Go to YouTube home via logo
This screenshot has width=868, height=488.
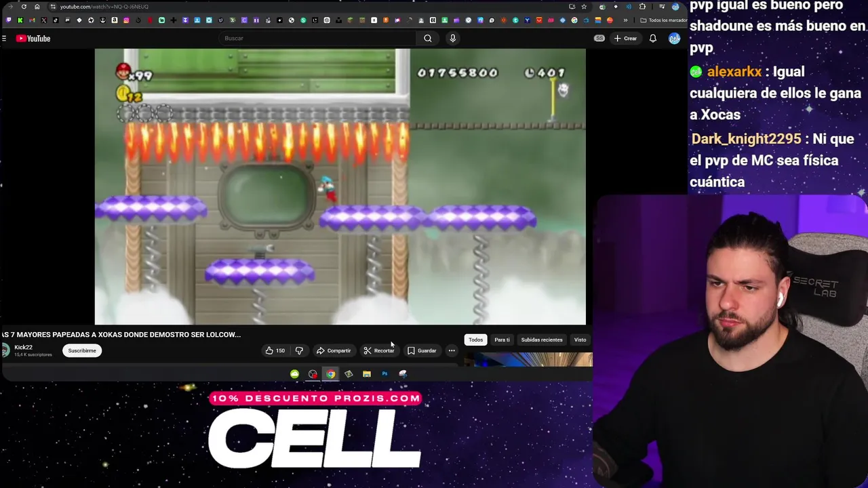click(x=33, y=39)
